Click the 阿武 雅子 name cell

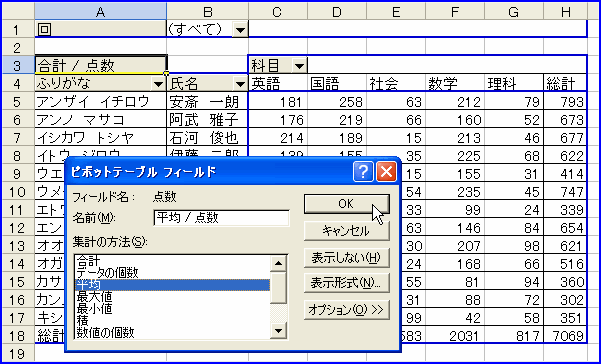pos(207,120)
